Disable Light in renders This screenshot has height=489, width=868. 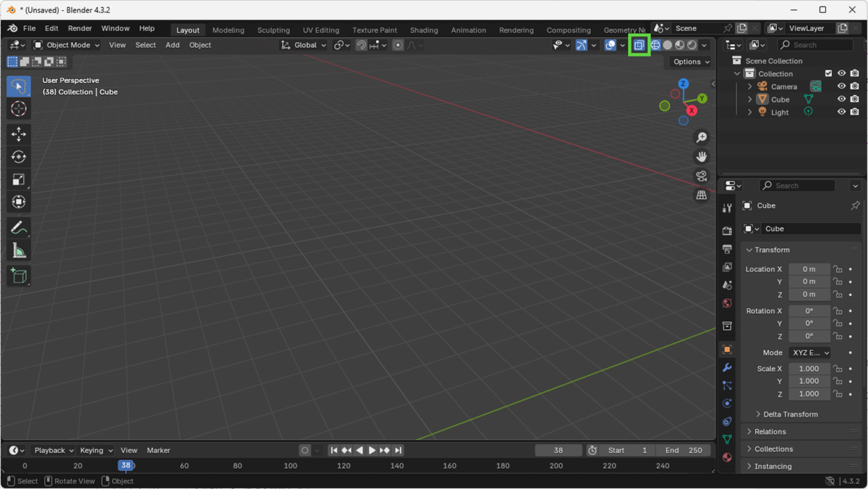(x=855, y=112)
